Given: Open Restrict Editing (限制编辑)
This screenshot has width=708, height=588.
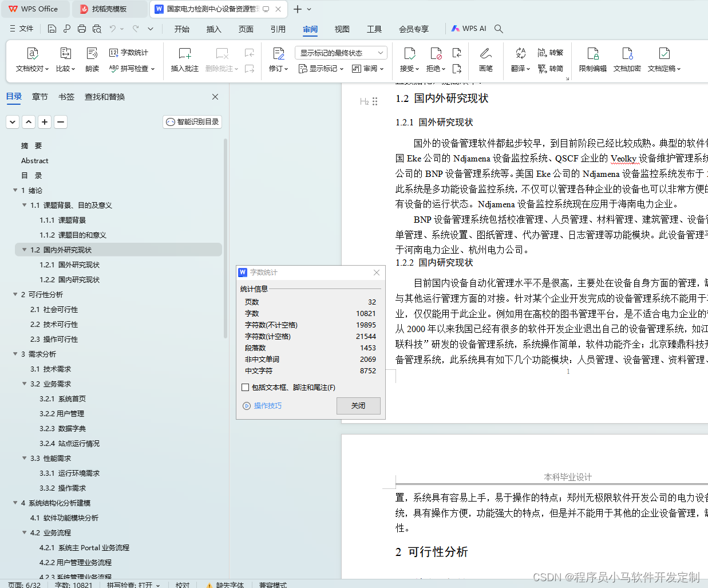Looking at the screenshot, I should [x=592, y=60].
